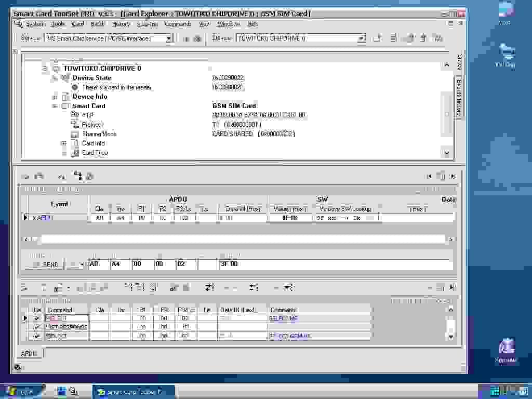The image size is (532, 399).
Task: Click the connect-to-card toolbar icon beside Device box
Action: (376, 38)
